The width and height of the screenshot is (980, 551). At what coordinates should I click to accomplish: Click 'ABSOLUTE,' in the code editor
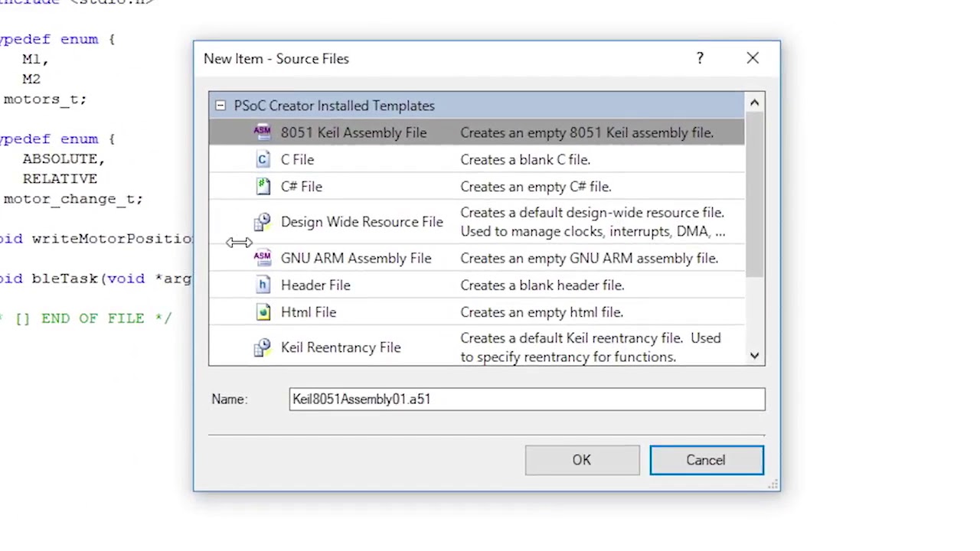(x=64, y=158)
